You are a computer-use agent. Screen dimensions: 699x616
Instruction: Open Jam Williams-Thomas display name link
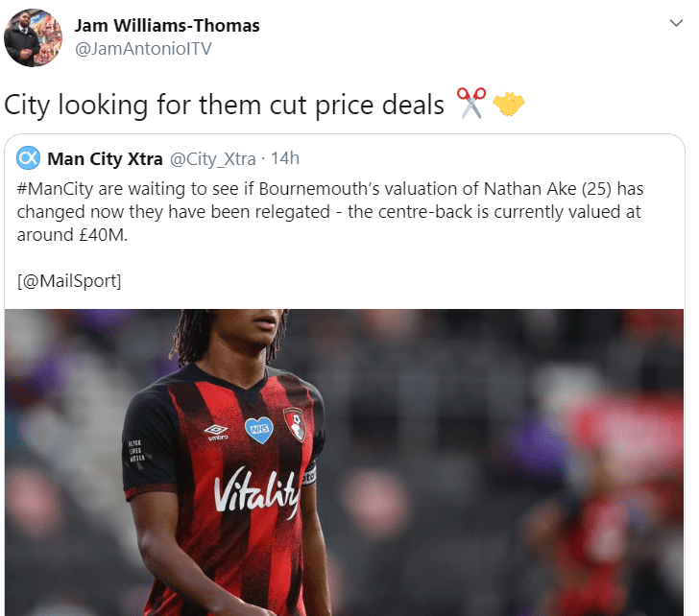(x=167, y=25)
